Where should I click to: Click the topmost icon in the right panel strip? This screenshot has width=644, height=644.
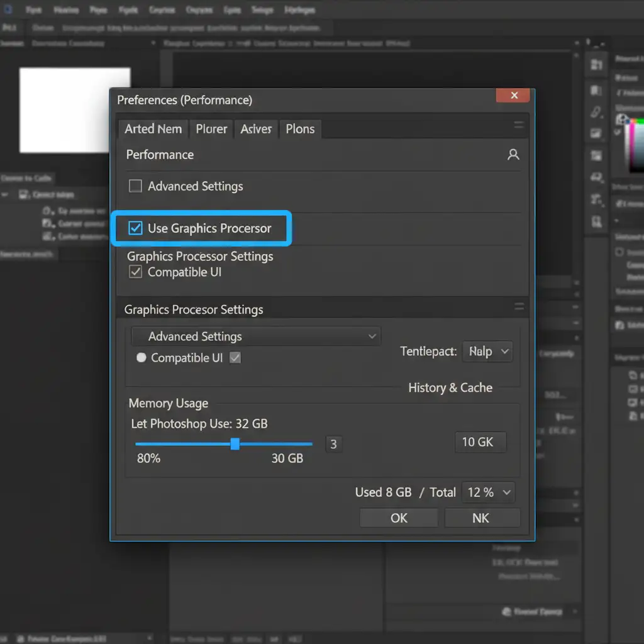tap(597, 64)
